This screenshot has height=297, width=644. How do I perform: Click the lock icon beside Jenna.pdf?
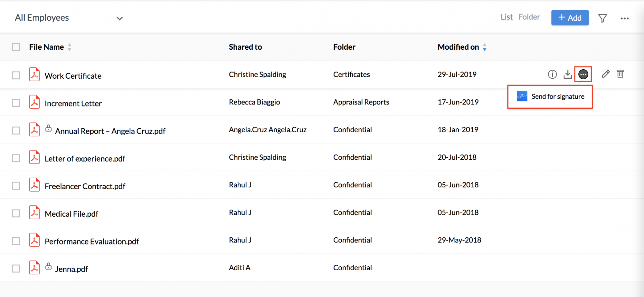[48, 266]
